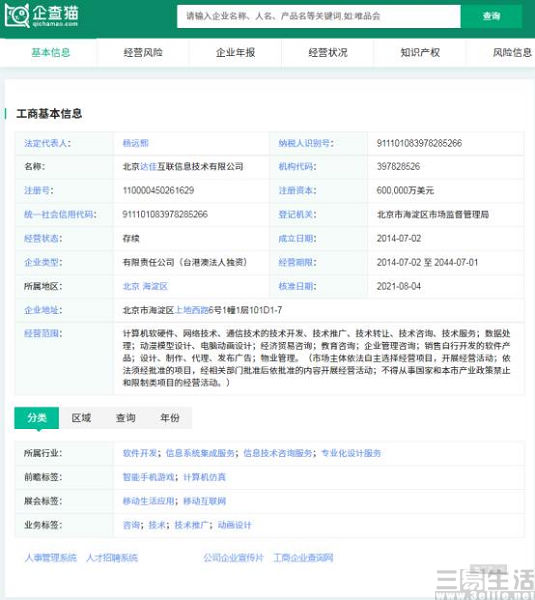The width and height of the screenshot is (535, 600).
Task: Switch to the 年份 tab
Action: click(170, 418)
